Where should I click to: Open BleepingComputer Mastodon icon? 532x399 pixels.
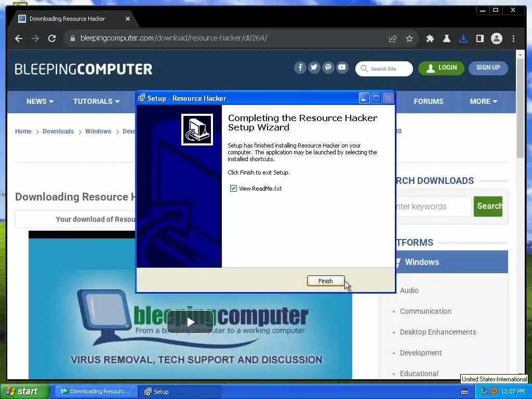328,67
